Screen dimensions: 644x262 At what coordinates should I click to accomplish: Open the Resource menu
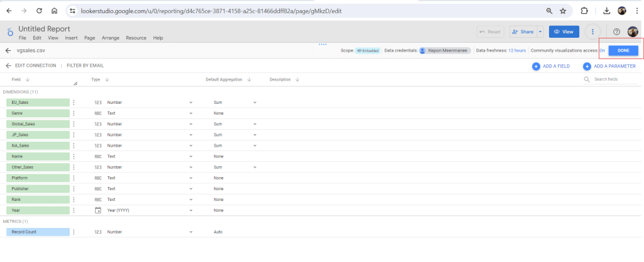tap(136, 38)
